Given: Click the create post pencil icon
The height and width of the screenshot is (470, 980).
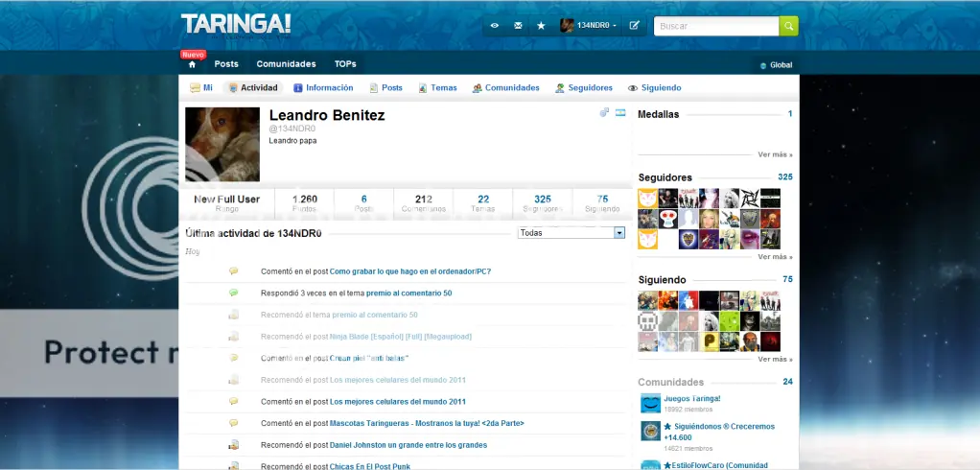Looking at the screenshot, I should coord(635,26).
